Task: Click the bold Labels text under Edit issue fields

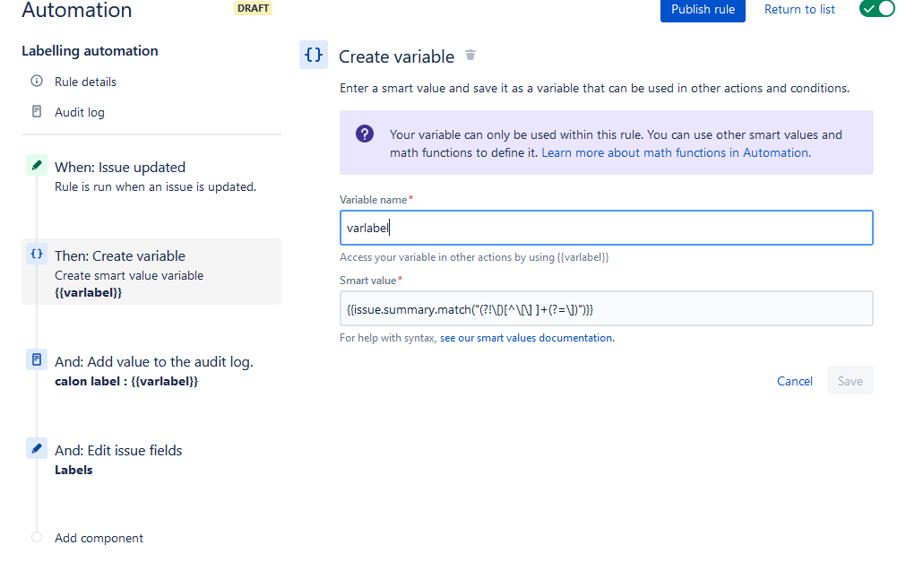Action: [73, 470]
